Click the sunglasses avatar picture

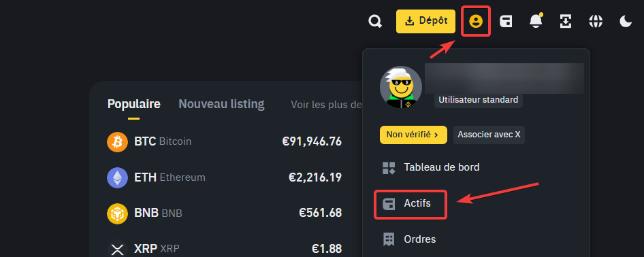coord(400,86)
